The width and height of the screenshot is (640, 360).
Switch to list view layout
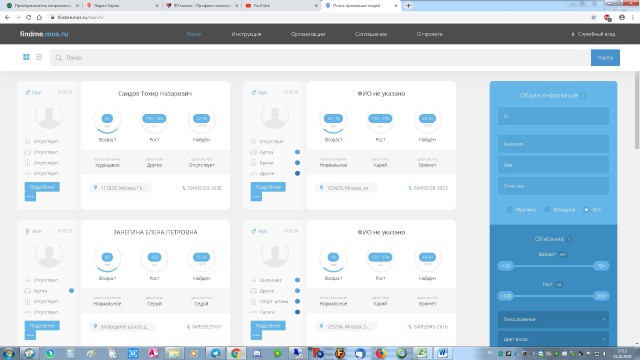39,57
